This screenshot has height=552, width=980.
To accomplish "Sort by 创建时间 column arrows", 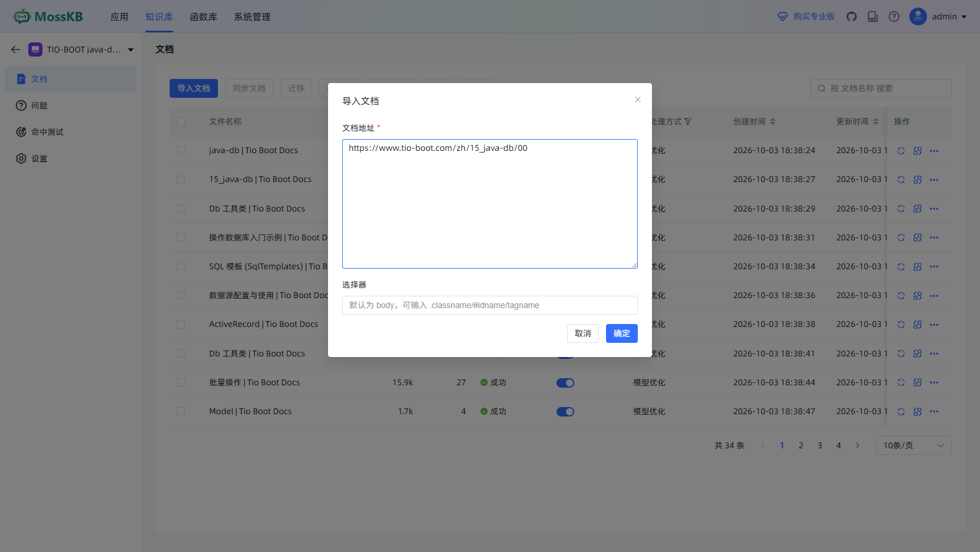I will coord(773,121).
